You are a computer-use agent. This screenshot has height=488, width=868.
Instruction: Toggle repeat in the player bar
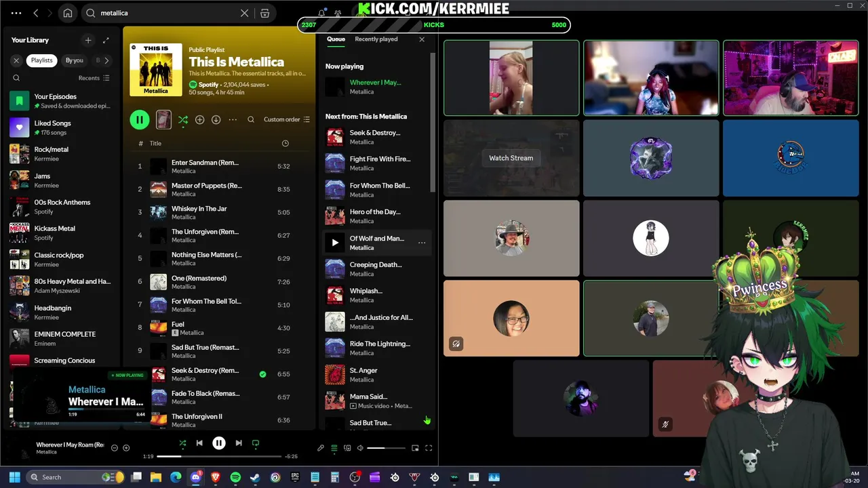[256, 443]
